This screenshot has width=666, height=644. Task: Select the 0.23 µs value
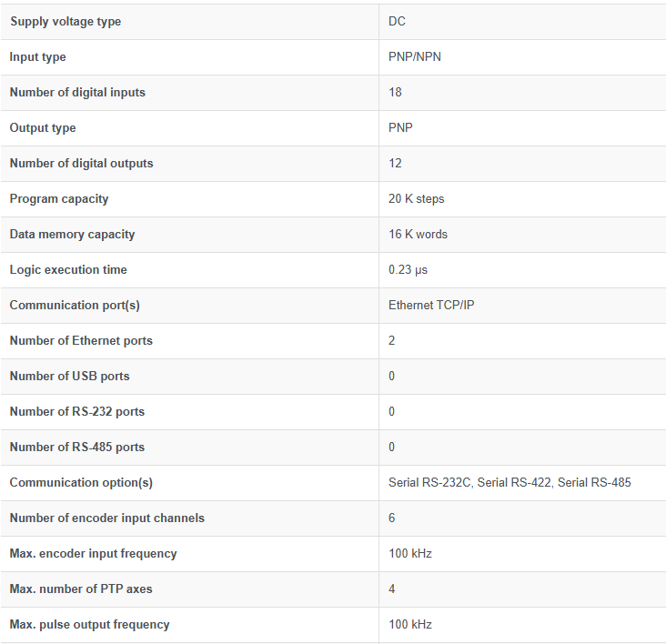point(409,270)
